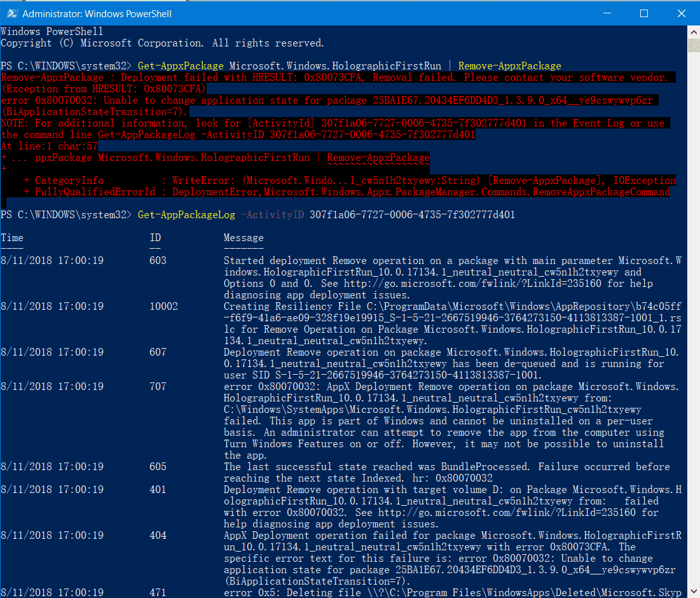
Task: Close the Administrator PowerShell window
Action: point(682,13)
